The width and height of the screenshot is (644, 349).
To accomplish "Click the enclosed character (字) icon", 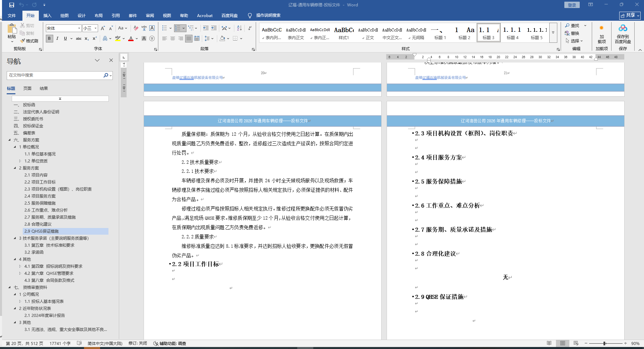I will pyautogui.click(x=152, y=38).
